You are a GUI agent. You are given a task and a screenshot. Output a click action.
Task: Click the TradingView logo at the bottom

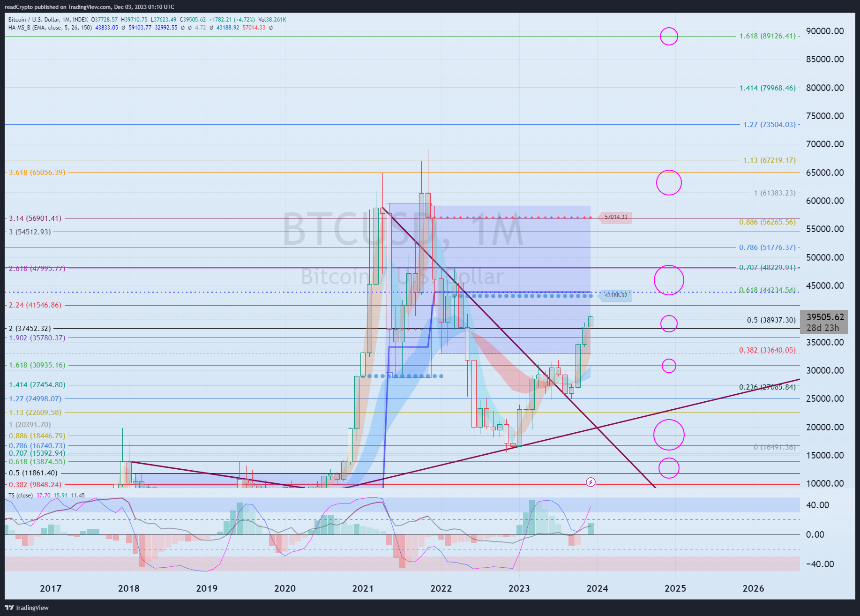(x=27, y=608)
